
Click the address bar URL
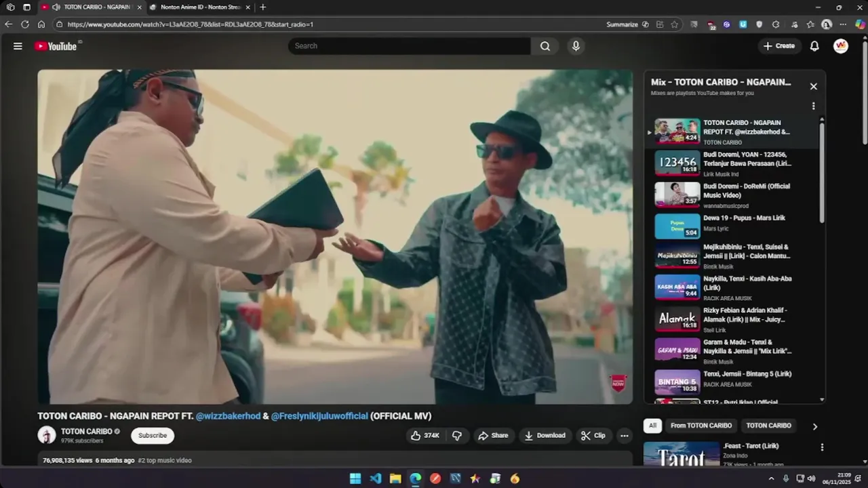tap(191, 24)
